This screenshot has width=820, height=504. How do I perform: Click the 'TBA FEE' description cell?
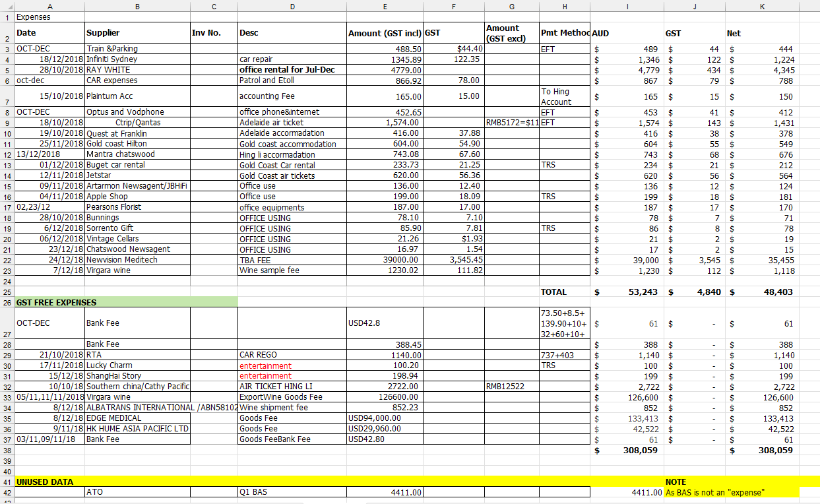(x=292, y=260)
